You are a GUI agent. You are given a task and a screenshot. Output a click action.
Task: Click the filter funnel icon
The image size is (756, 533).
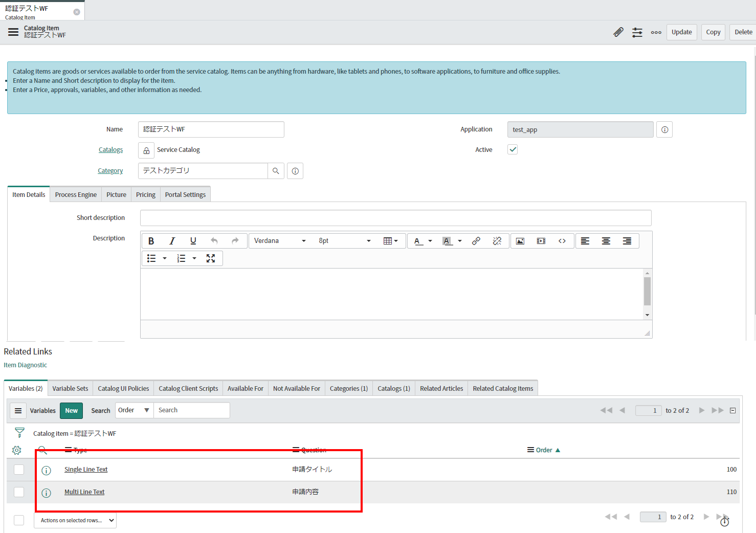pyautogui.click(x=19, y=433)
